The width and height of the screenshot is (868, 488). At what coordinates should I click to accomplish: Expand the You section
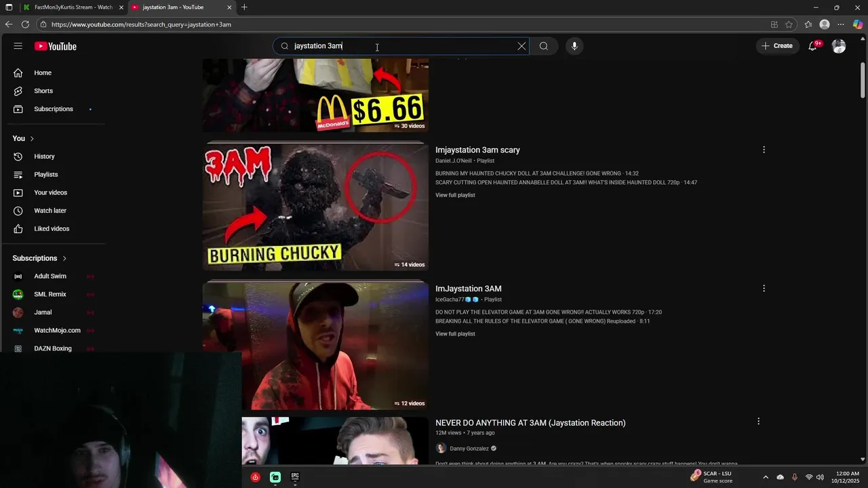(23, 138)
